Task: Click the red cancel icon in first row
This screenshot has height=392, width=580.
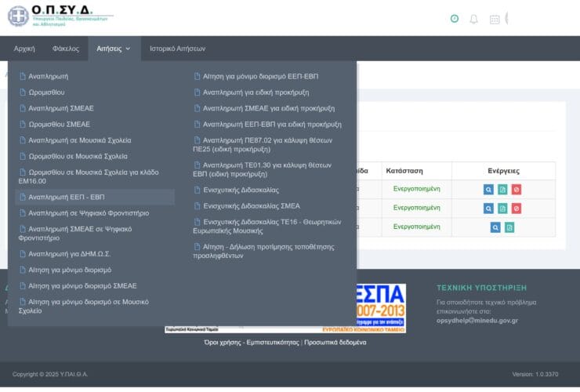Action: 516,190
